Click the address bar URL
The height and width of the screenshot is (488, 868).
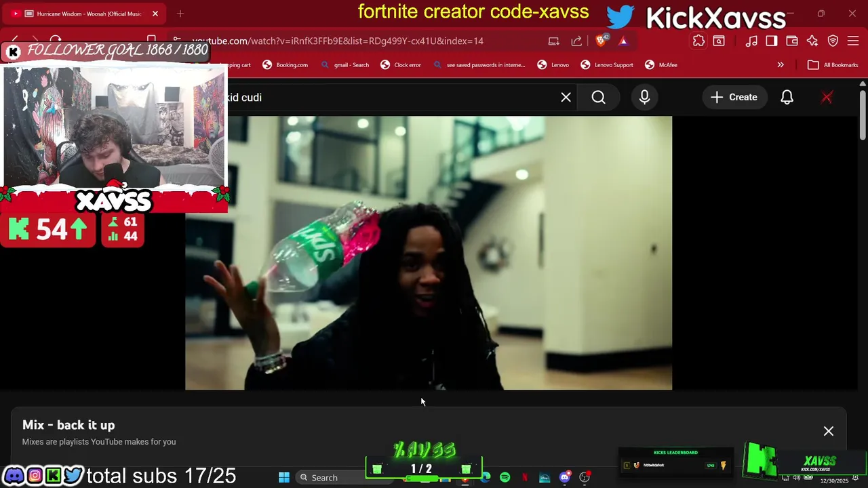pos(338,41)
